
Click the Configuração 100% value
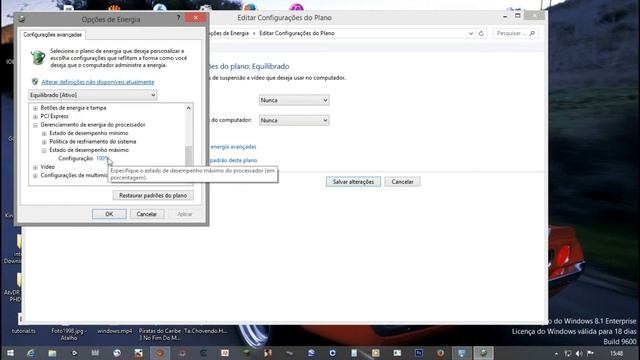[102, 158]
